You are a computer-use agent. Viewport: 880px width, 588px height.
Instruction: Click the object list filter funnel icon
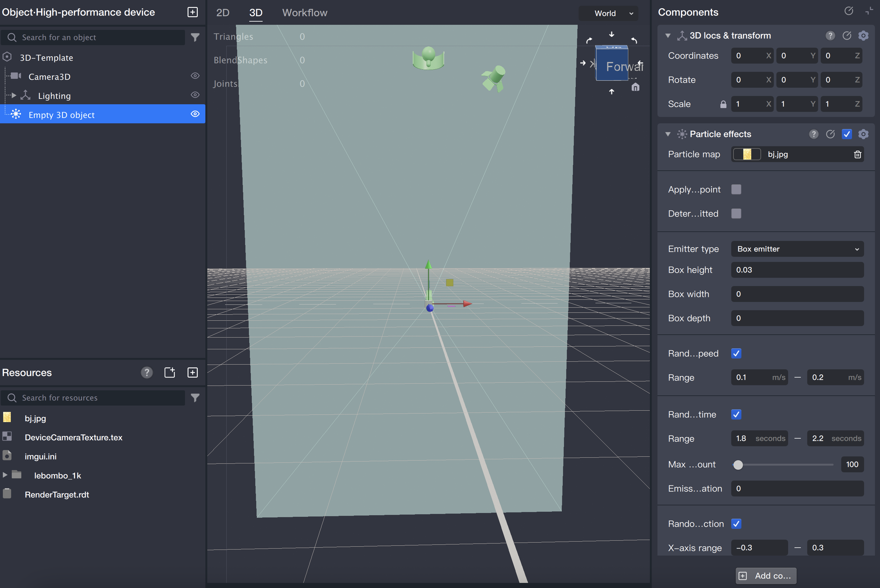pos(195,37)
